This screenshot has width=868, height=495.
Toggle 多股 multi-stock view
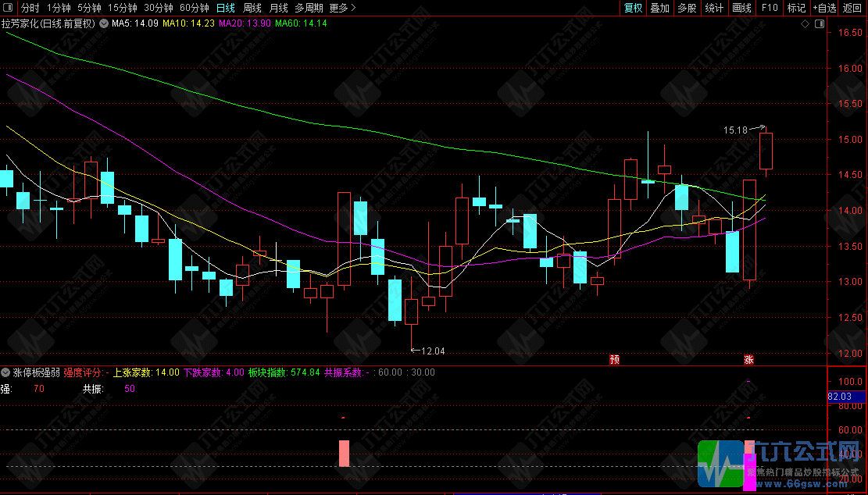pos(687,8)
